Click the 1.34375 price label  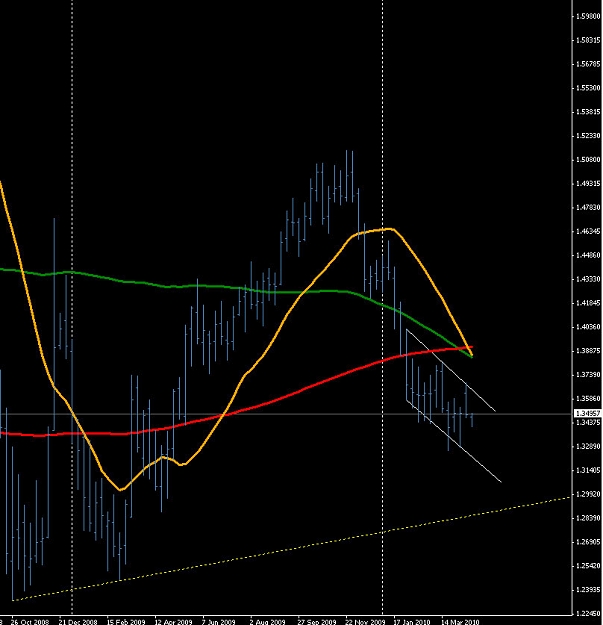(x=588, y=422)
